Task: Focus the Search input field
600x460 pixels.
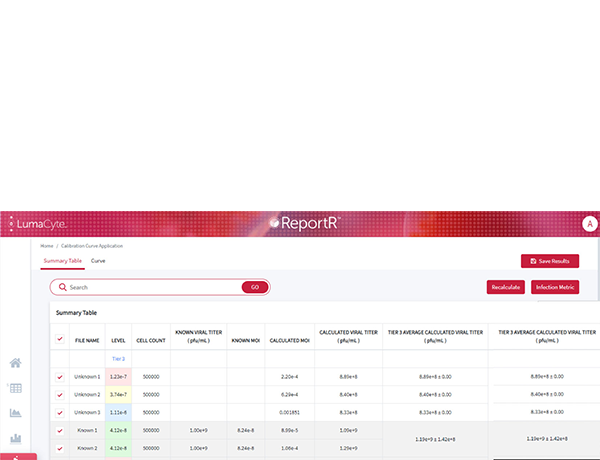Action: pyautogui.click(x=150, y=287)
